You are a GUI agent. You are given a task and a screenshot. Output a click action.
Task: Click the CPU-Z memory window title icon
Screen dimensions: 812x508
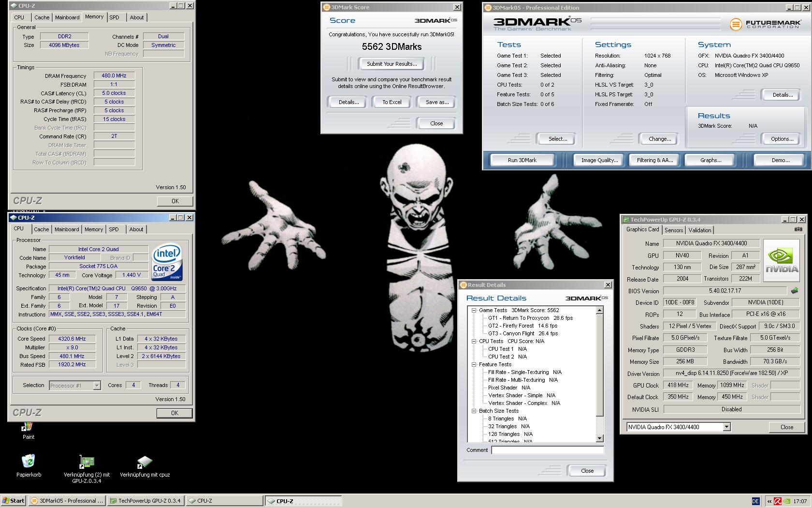[x=14, y=6]
